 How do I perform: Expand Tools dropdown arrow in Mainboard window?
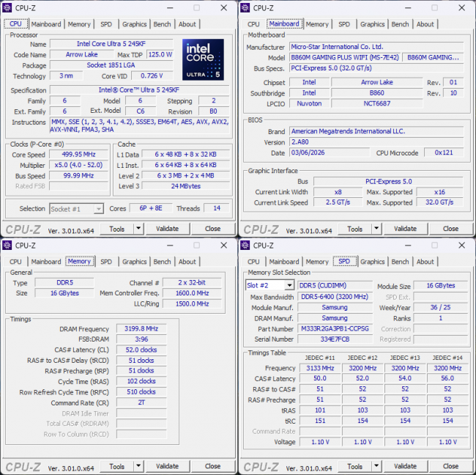(376, 228)
